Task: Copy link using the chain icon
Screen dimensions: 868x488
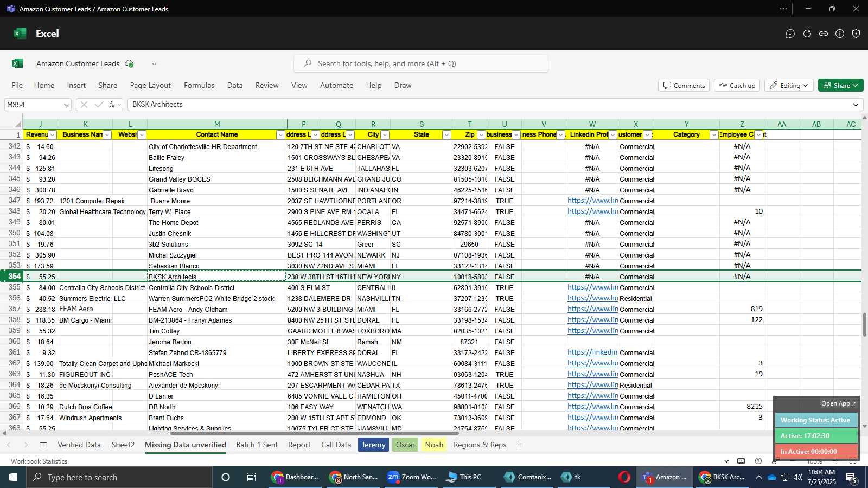Action: [824, 34]
